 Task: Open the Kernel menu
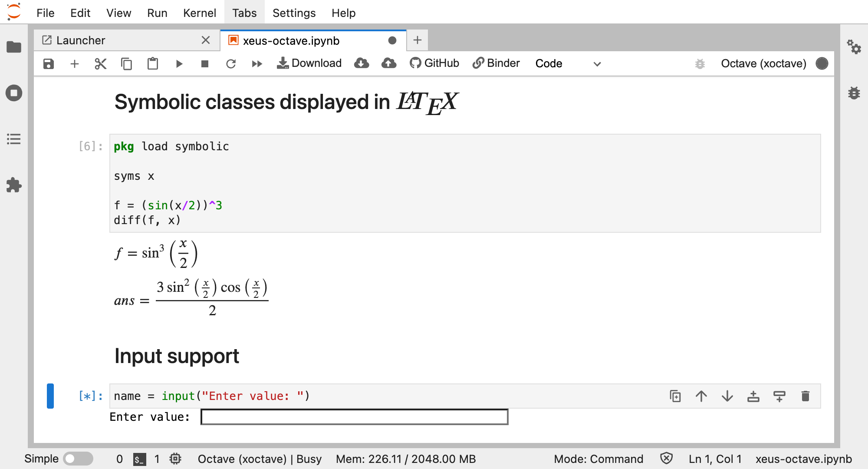pyautogui.click(x=199, y=13)
